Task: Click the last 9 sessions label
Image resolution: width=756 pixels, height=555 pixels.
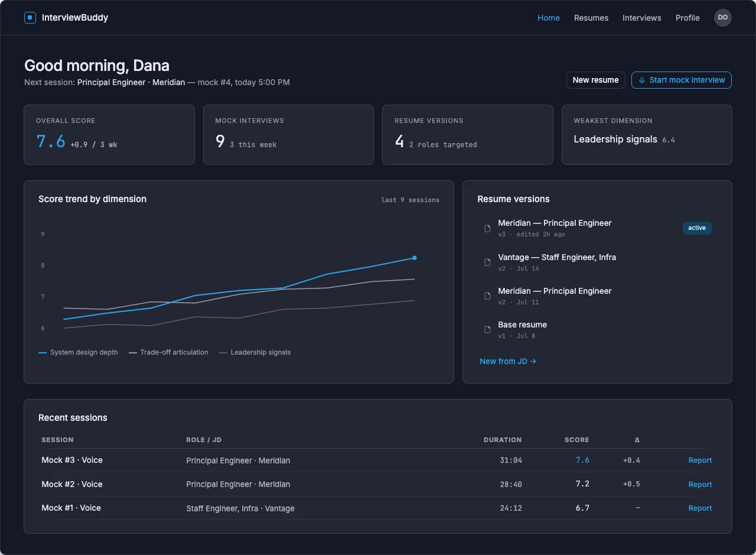Action: tap(410, 200)
